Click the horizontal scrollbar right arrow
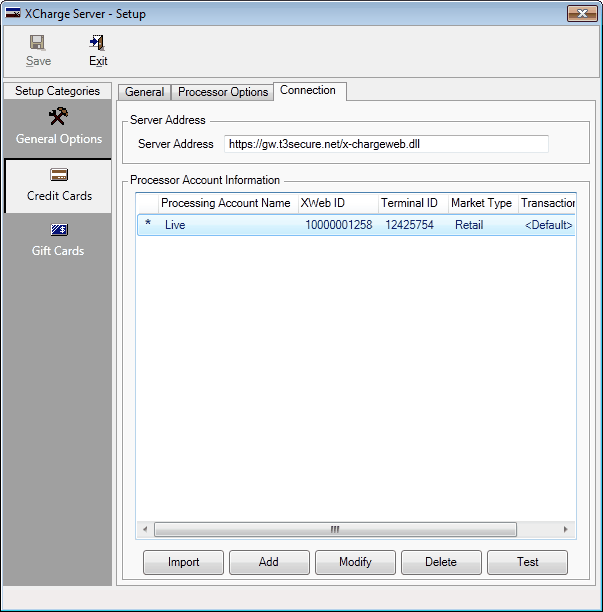The image size is (603, 612). pos(565,530)
